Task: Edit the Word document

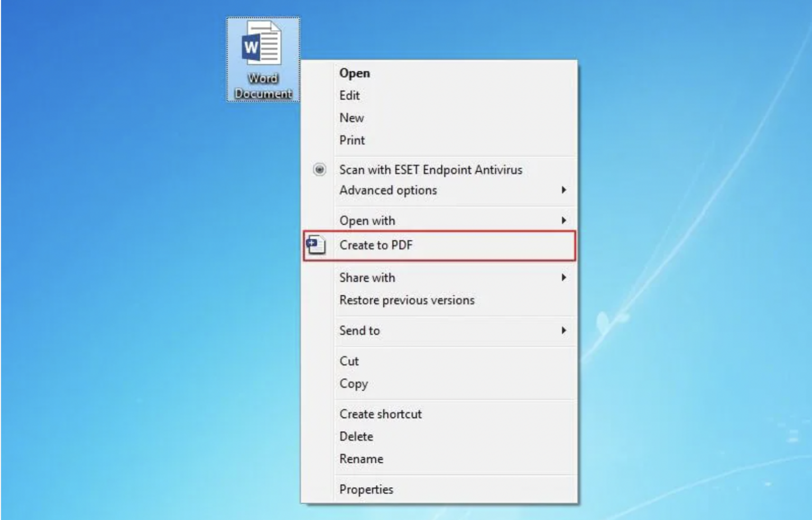Action: [x=350, y=95]
